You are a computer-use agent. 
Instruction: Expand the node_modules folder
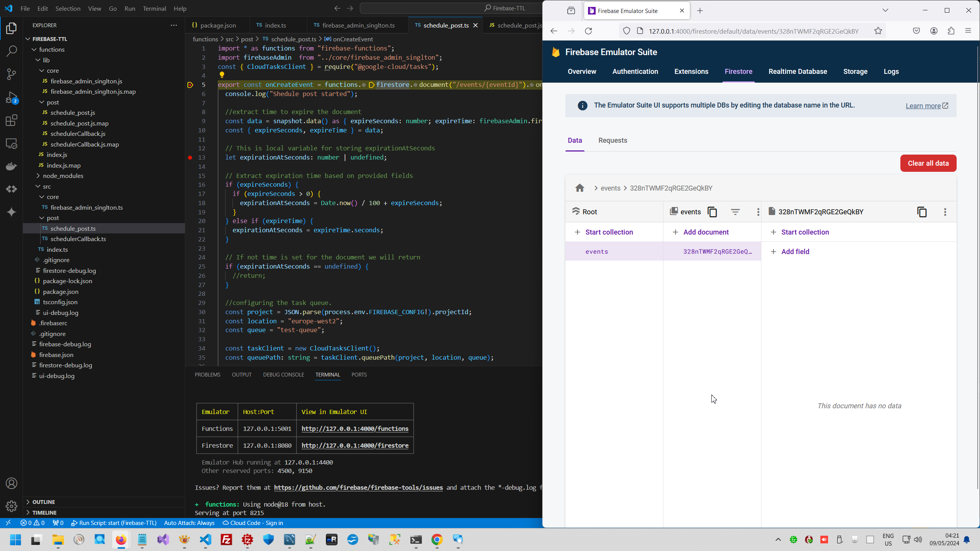click(63, 176)
